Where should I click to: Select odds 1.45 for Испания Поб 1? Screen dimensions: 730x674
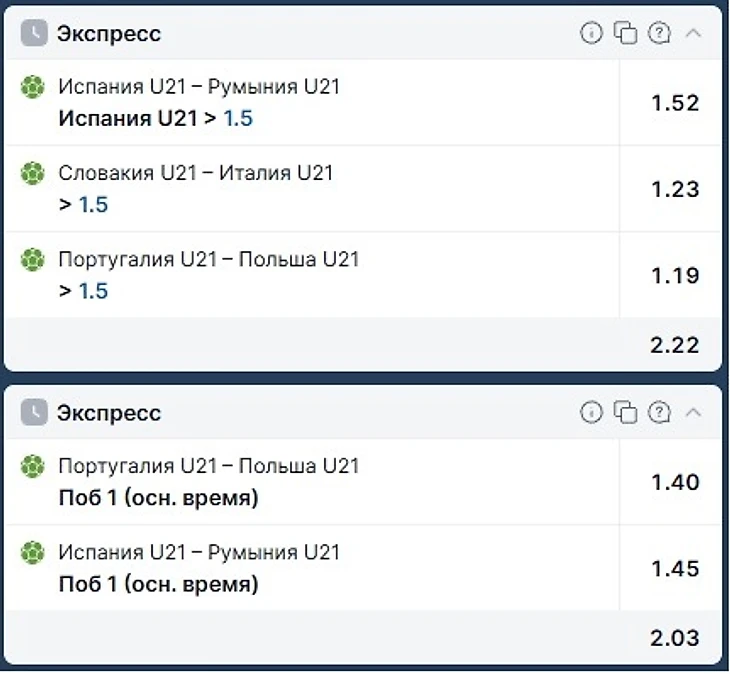[675, 569]
